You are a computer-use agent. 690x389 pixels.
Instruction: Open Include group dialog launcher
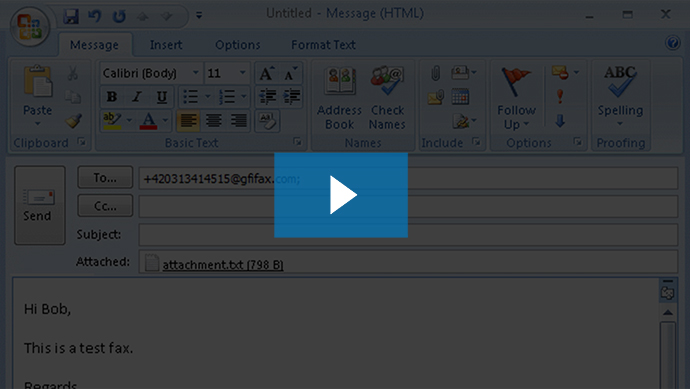[476, 142]
